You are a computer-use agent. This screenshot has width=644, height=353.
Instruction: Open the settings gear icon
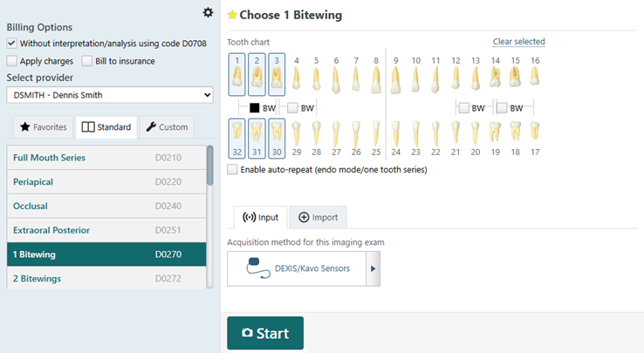pos(207,12)
